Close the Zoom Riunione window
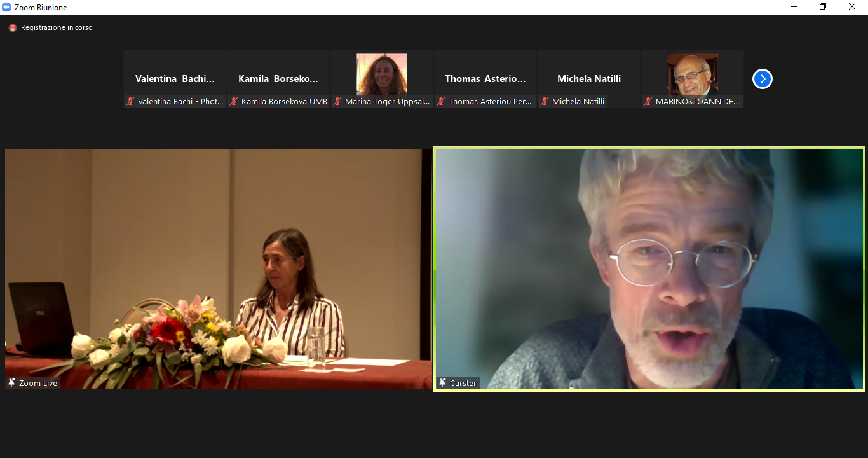 [852, 7]
